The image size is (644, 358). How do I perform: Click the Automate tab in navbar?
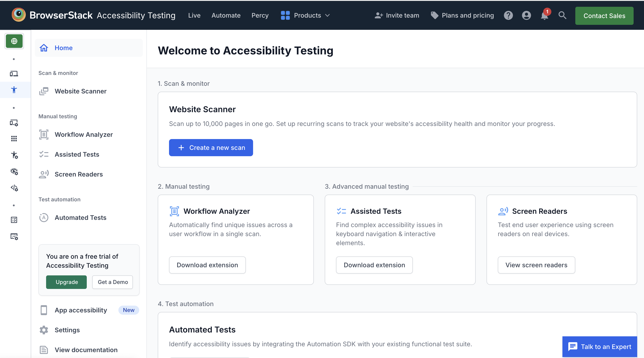point(226,15)
